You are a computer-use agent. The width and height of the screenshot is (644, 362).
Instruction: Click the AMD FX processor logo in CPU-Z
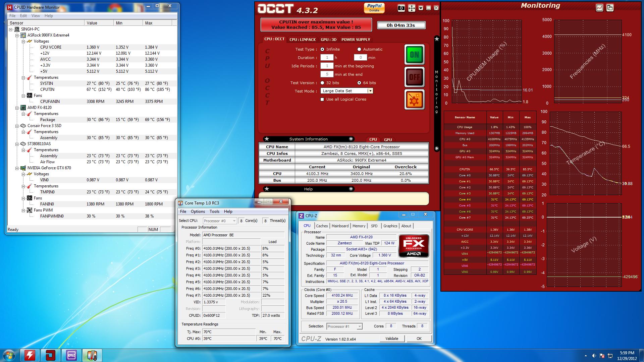pos(414,246)
